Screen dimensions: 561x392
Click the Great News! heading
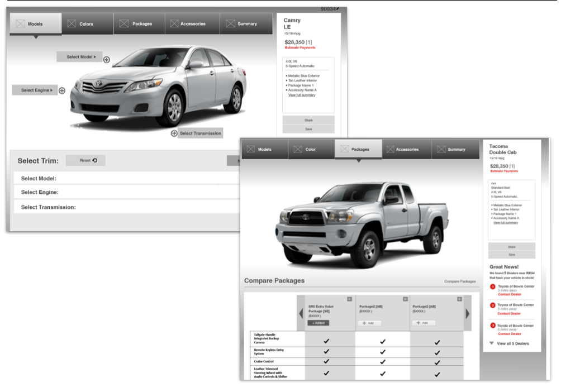(x=504, y=267)
